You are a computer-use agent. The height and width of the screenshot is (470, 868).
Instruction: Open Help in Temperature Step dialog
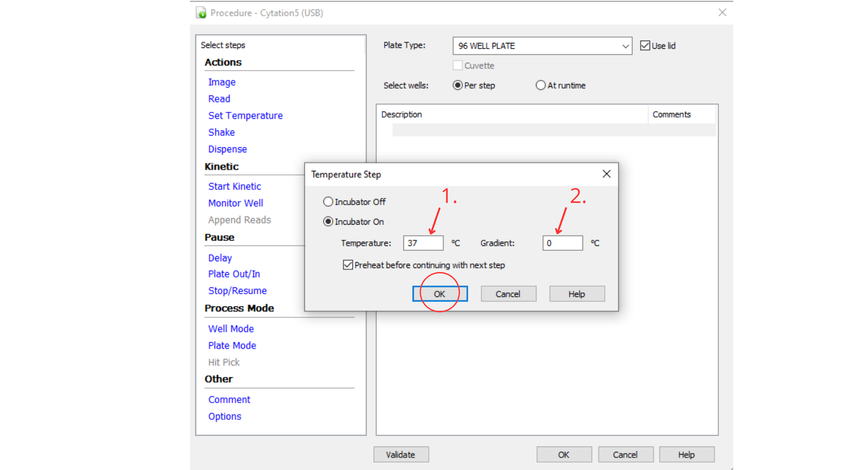(x=577, y=294)
